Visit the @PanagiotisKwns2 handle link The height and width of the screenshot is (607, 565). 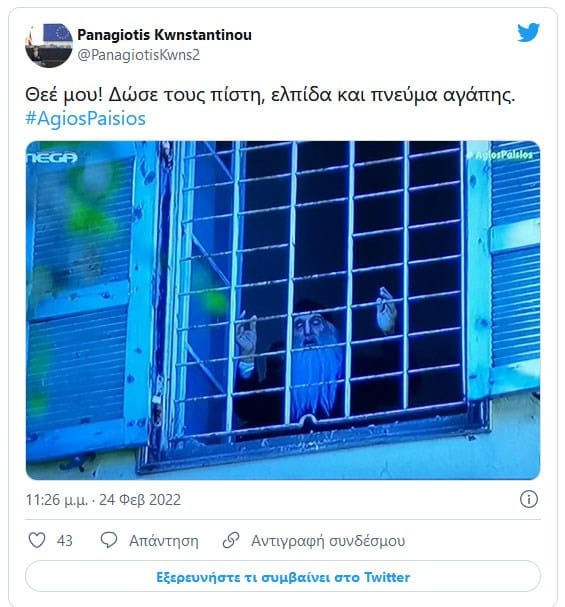pyautogui.click(x=139, y=55)
